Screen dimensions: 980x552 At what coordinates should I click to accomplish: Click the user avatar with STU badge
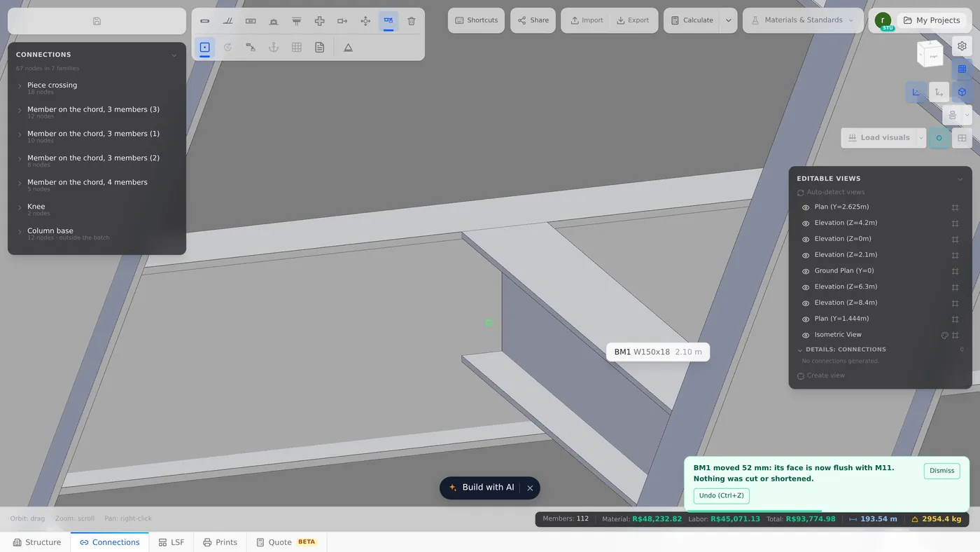[x=884, y=21]
